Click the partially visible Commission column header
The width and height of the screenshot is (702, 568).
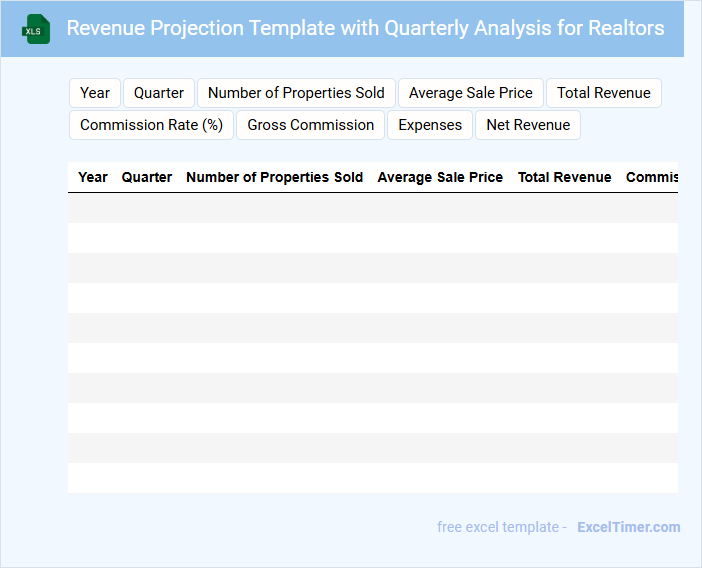(651, 177)
